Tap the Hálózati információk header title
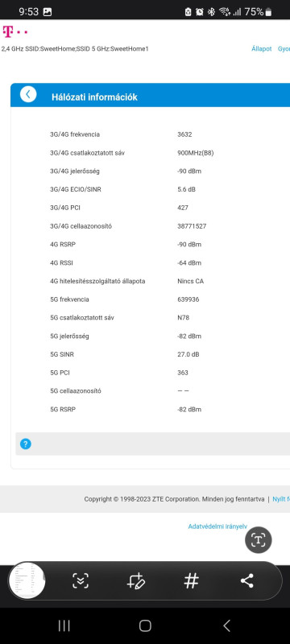Screen dimensions: 290x644 (x=94, y=97)
